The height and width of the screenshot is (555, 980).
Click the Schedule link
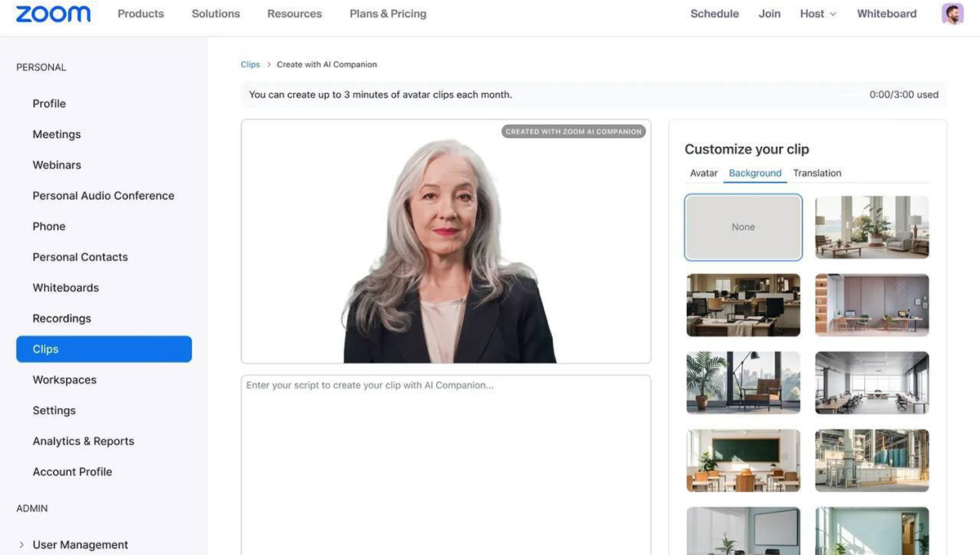tap(715, 14)
